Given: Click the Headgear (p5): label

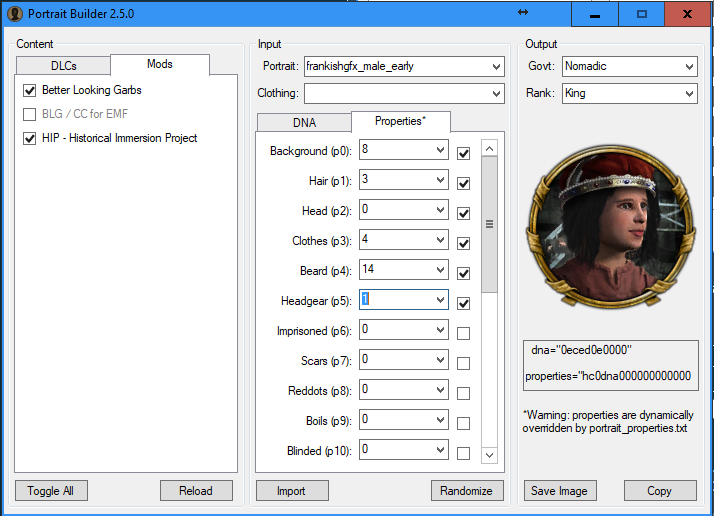Looking at the screenshot, I should coord(316,301).
